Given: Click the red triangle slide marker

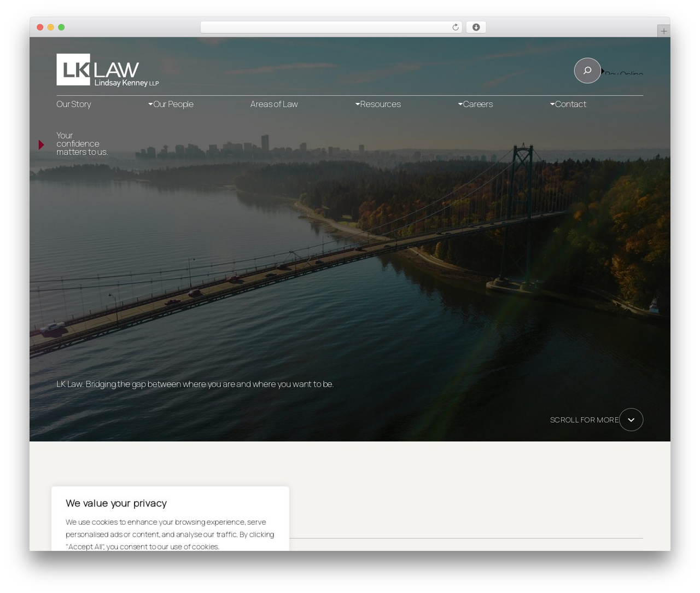Looking at the screenshot, I should tap(42, 145).
